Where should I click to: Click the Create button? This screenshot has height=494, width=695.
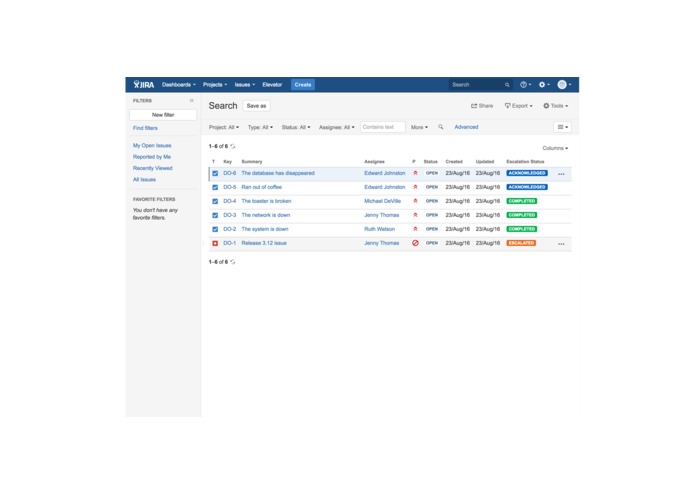click(303, 85)
